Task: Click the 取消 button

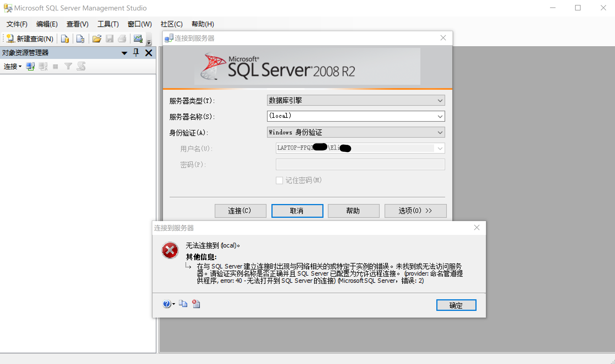Action: tap(297, 211)
